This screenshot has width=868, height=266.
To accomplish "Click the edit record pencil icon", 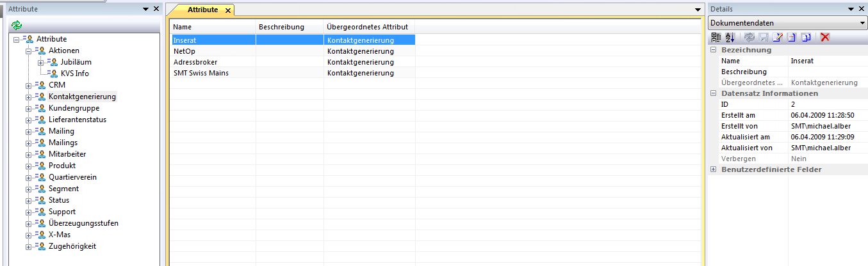I will 778,37.
